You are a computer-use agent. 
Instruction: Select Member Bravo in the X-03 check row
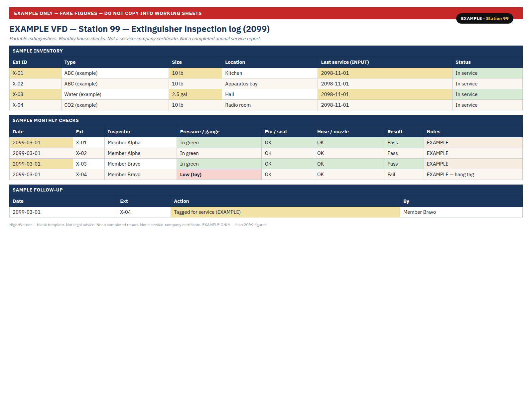coord(141,164)
